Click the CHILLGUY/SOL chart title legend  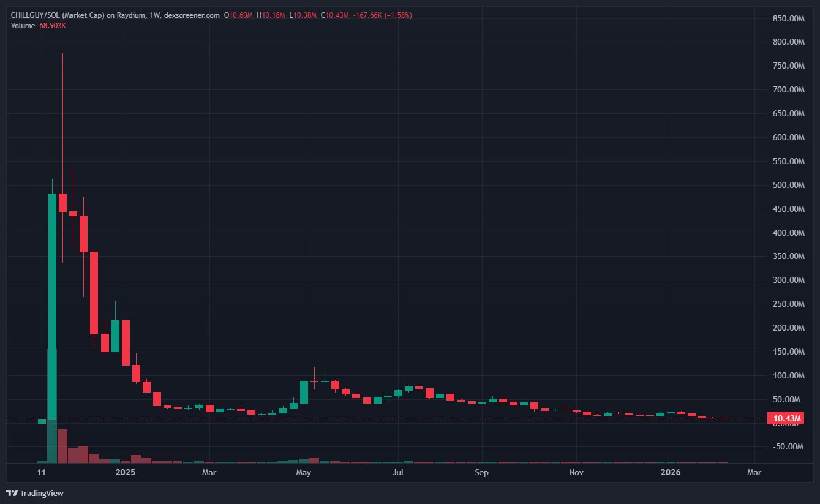pyautogui.click(x=116, y=15)
